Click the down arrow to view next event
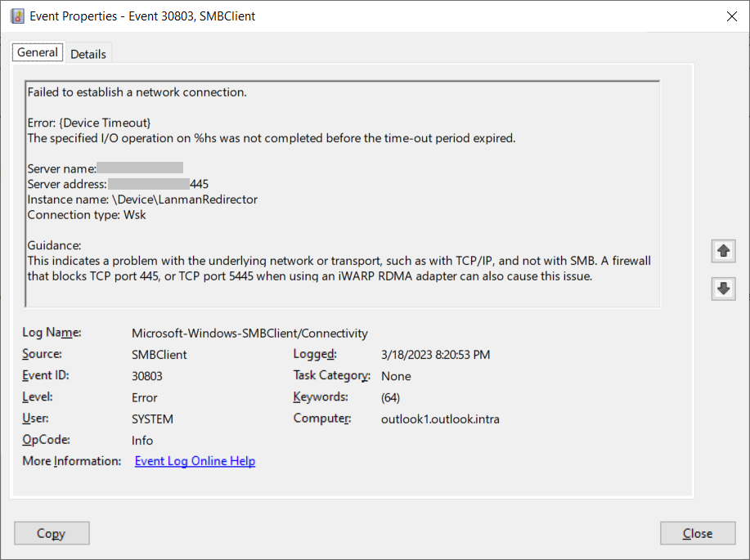The height and width of the screenshot is (560, 750). [x=722, y=288]
